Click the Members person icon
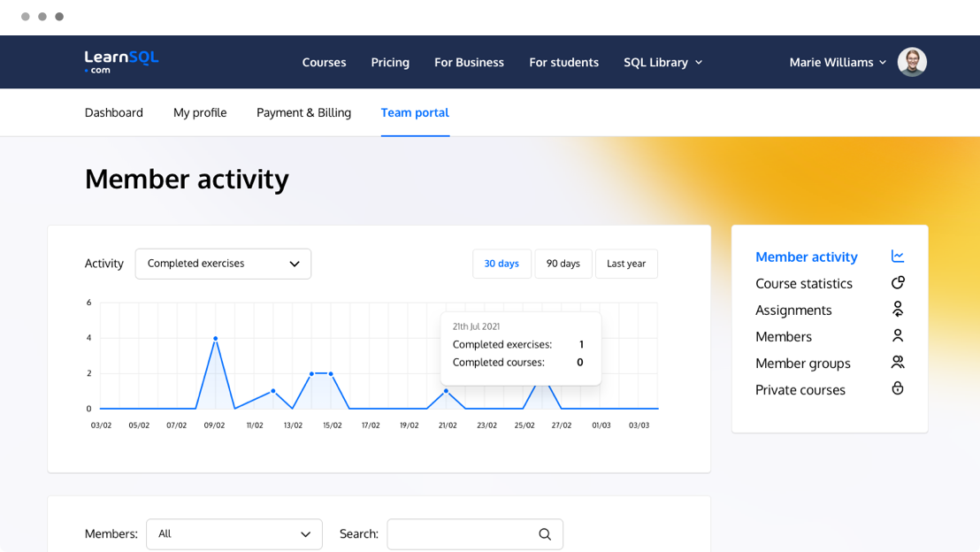Screen dimensions: 980x552 point(898,336)
